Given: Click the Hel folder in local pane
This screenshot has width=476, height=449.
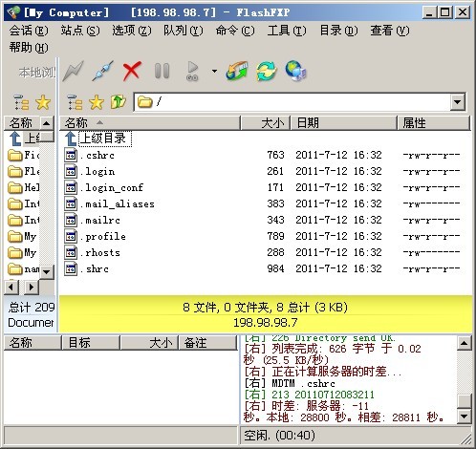Looking at the screenshot, I should coord(24,187).
